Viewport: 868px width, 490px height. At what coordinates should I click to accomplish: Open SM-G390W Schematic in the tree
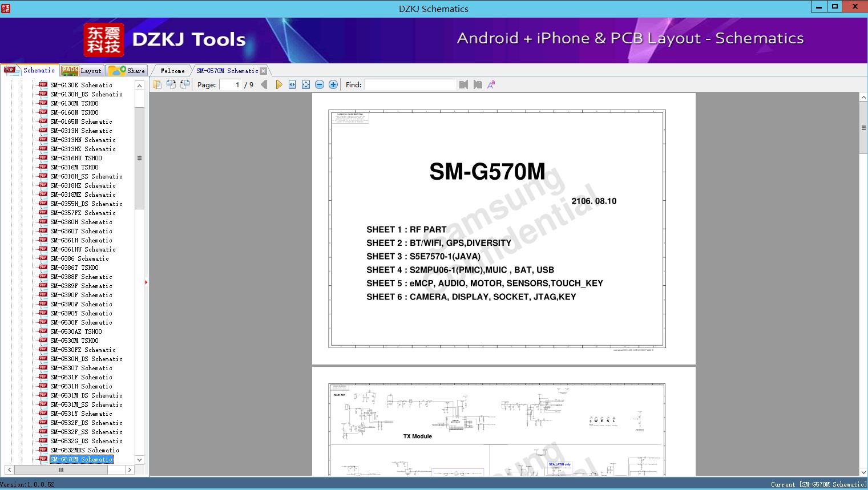pos(81,304)
